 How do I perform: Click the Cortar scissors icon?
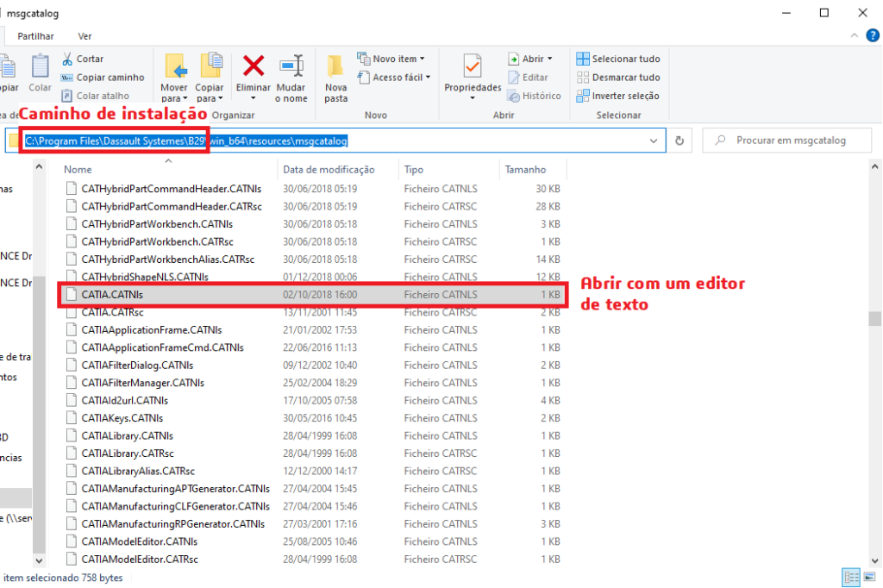coord(67,59)
